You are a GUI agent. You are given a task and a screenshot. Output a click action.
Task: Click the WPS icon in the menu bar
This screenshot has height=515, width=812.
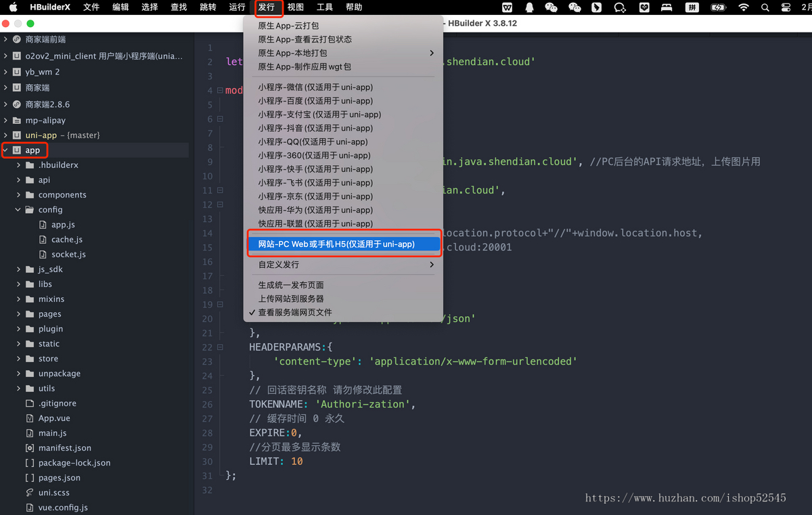[507, 7]
